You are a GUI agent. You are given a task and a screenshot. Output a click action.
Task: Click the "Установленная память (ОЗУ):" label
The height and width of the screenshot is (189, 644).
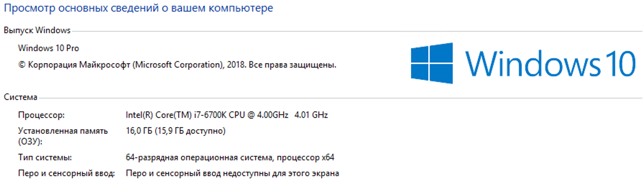pyautogui.click(x=63, y=136)
